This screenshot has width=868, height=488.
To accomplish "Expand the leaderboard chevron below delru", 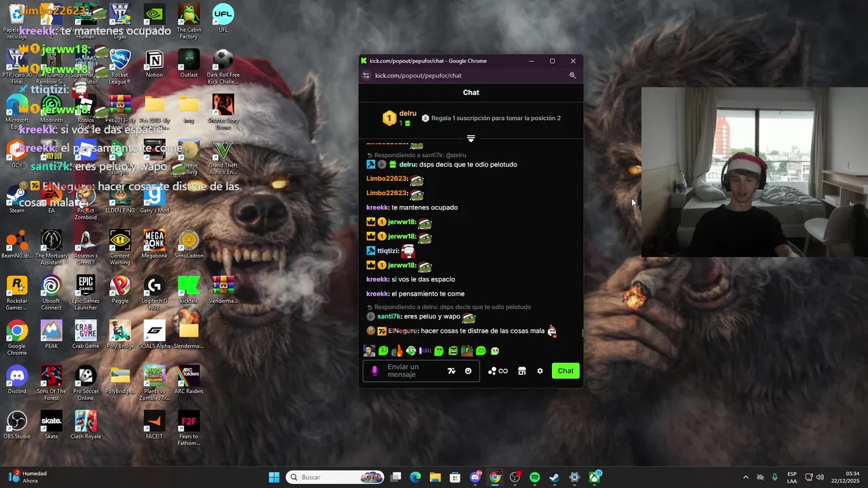I will coord(471,138).
